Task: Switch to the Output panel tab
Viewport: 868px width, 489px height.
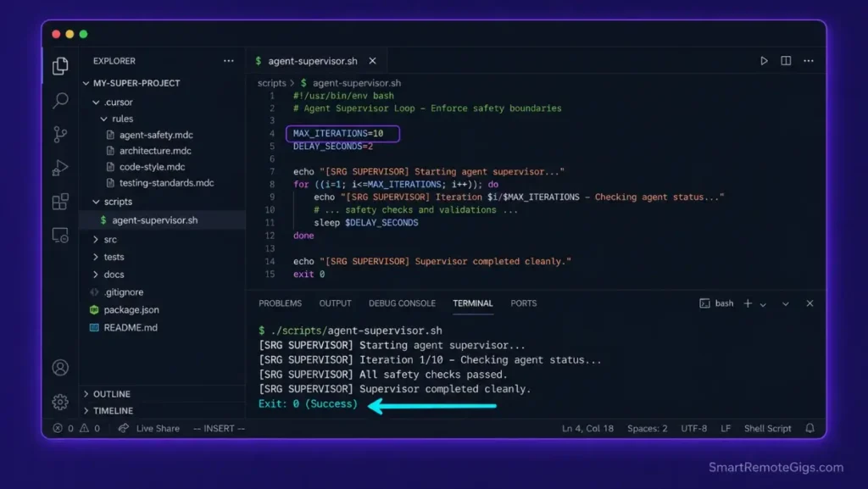Action: tap(335, 303)
